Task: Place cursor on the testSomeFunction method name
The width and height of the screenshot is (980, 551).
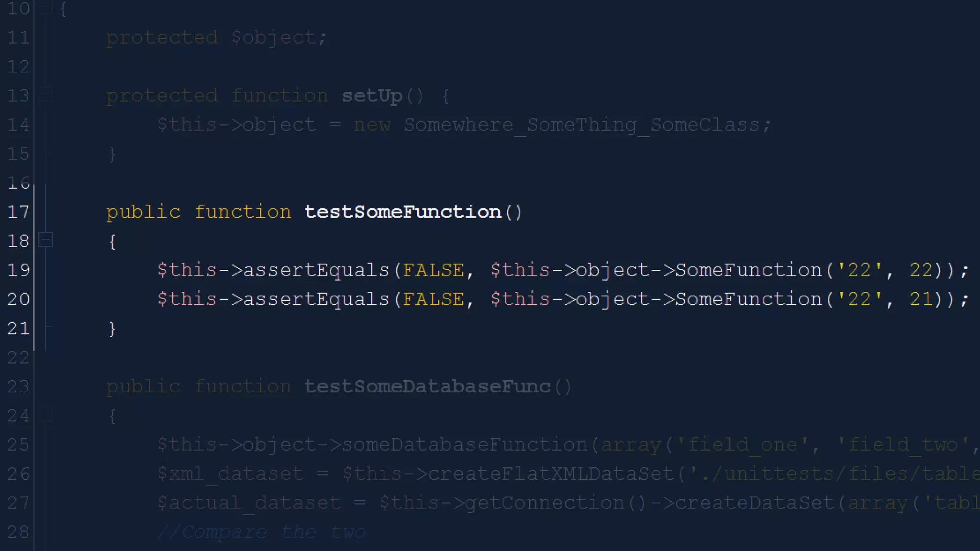Action: 402,212
